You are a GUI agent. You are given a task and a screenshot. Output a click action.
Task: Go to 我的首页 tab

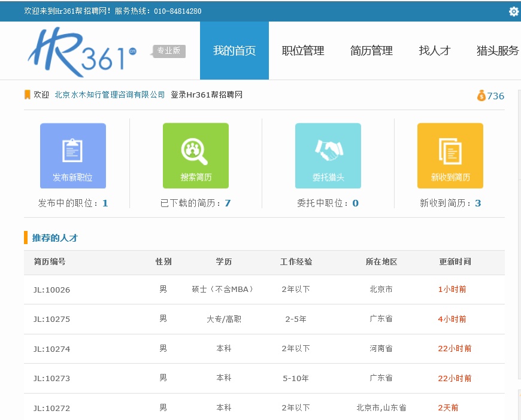point(234,50)
